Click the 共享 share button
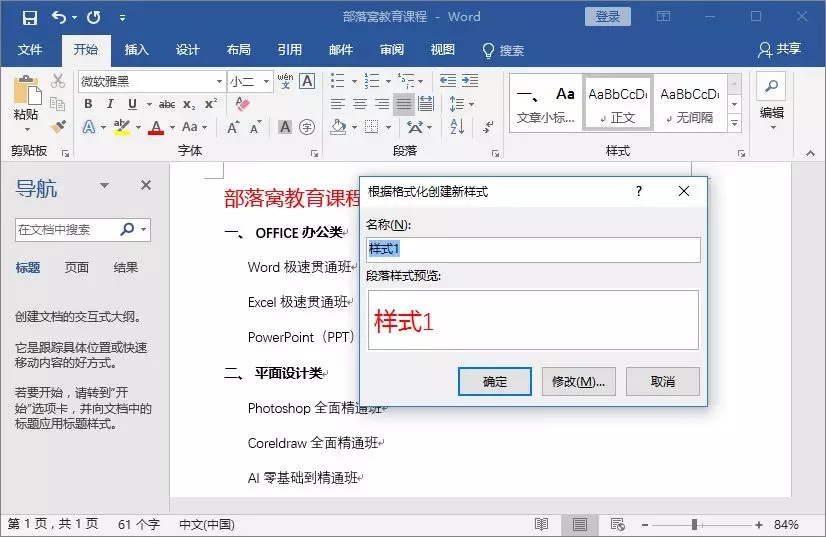826x537 pixels. click(x=779, y=50)
